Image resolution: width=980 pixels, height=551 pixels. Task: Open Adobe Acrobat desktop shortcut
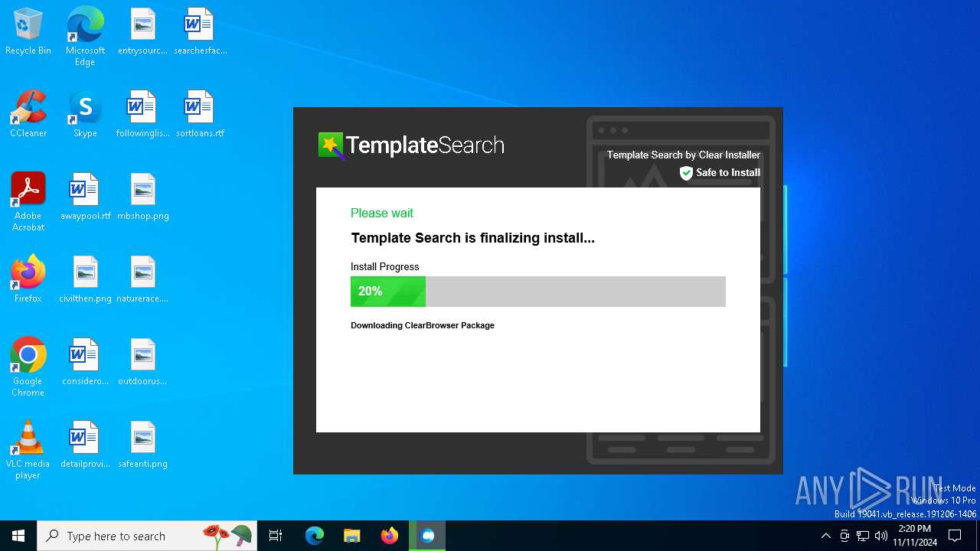click(x=28, y=202)
